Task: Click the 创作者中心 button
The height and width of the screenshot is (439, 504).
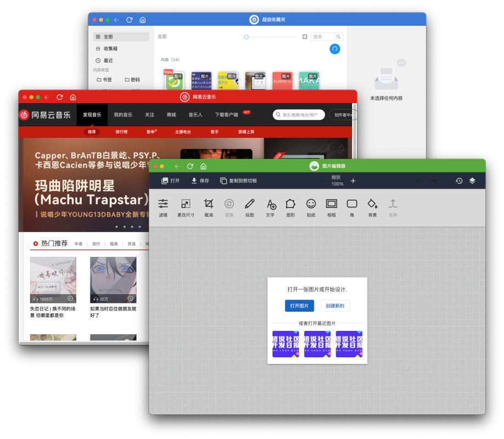Action: click(342, 115)
